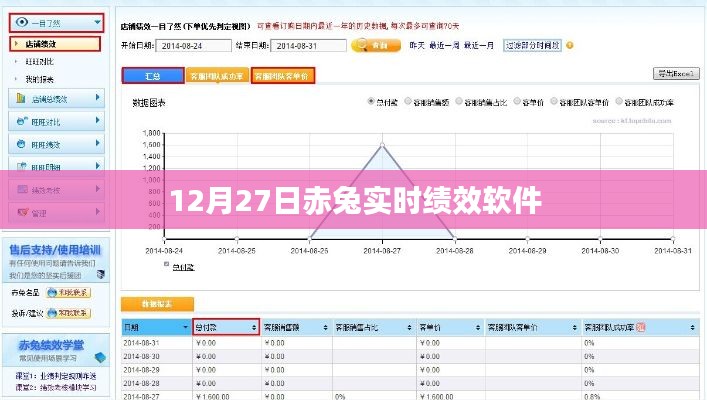The height and width of the screenshot is (400, 707).
Task: Click the orange 查询 search button
Action: click(376, 45)
